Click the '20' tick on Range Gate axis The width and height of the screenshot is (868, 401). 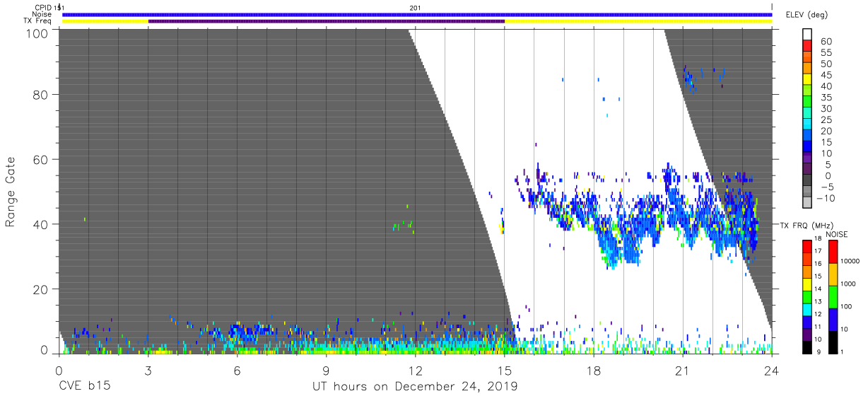[x=41, y=289]
